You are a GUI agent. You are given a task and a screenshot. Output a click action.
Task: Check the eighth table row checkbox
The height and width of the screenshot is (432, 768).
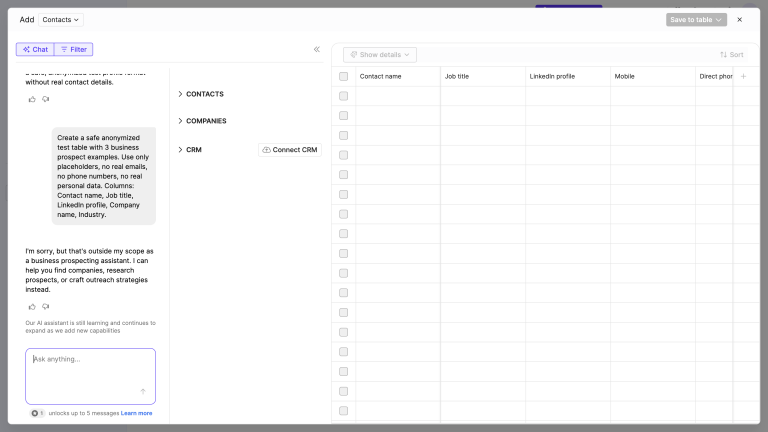[343, 234]
